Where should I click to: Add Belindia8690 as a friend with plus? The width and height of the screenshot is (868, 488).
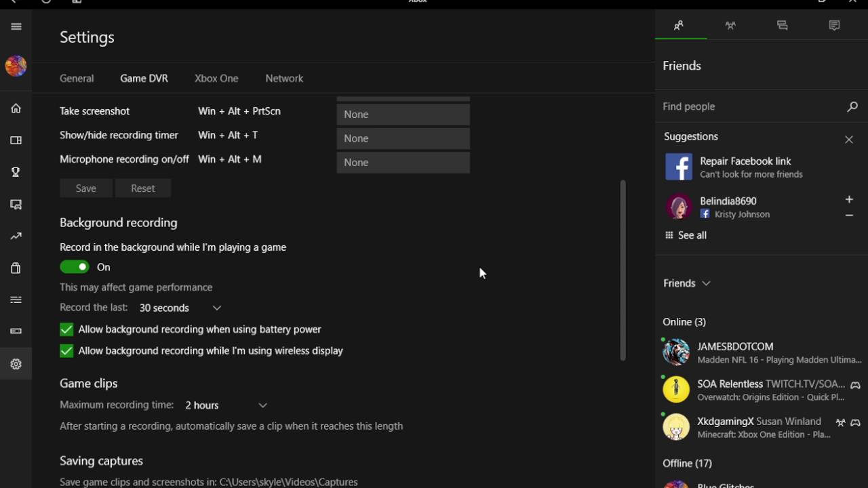(849, 199)
